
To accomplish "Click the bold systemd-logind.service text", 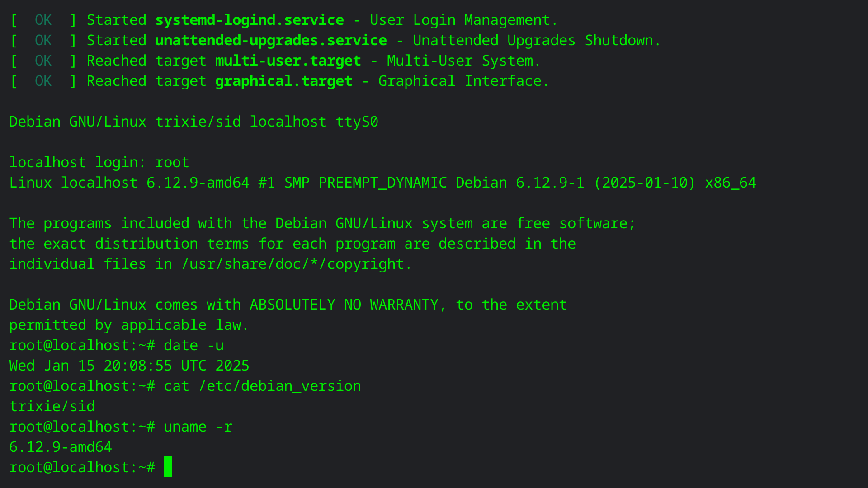I will (x=249, y=20).
